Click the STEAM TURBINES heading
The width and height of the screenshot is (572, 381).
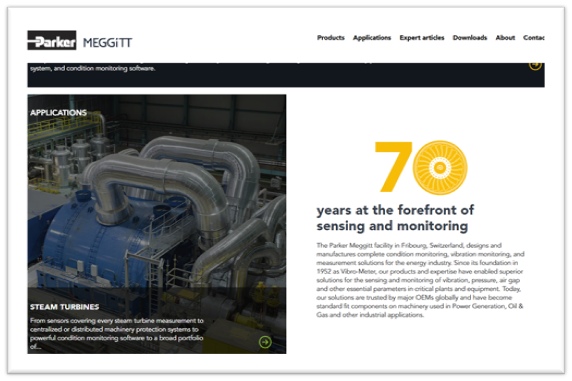coord(65,307)
